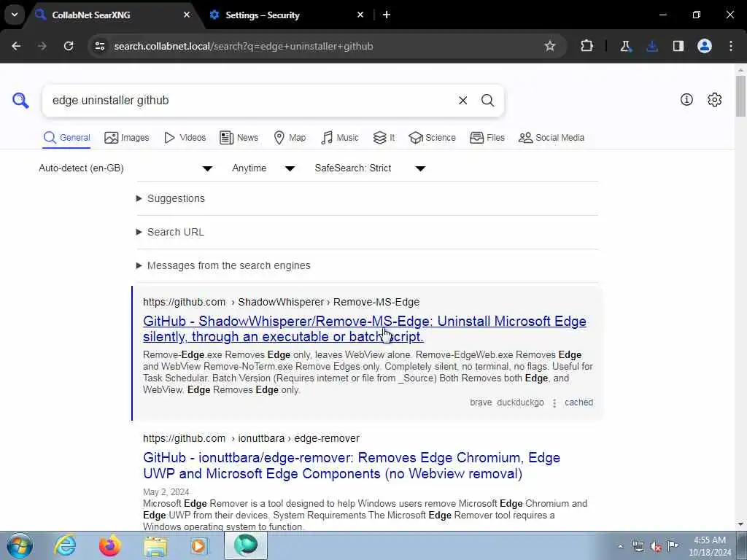This screenshot has height=560, width=747.
Task: Click the ionuttbara edge-remover URL breadcrumb
Action: coord(251,438)
